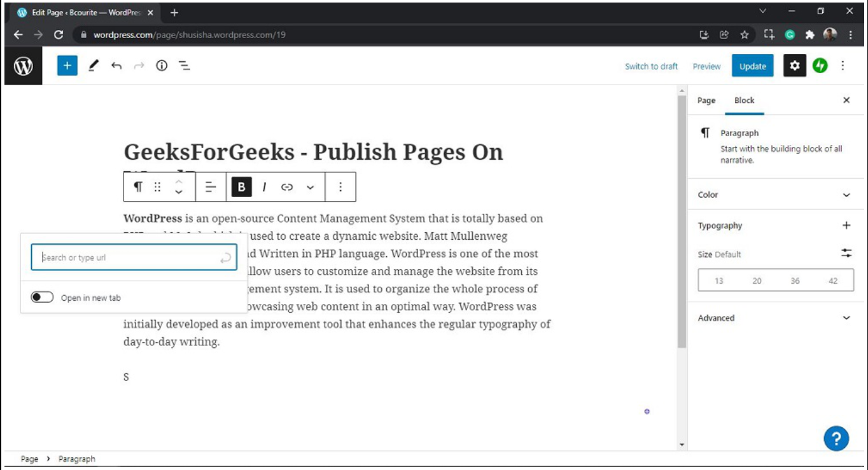868x470 pixels.
Task: Toggle the Settings gear panel
Action: [x=795, y=66]
